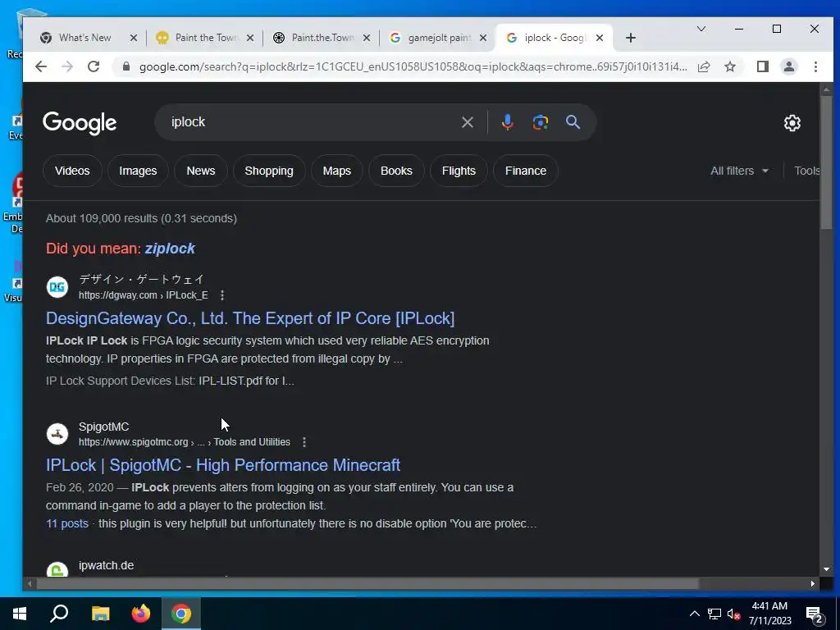Click the address bar URL
The image size is (840, 630).
tap(413, 67)
